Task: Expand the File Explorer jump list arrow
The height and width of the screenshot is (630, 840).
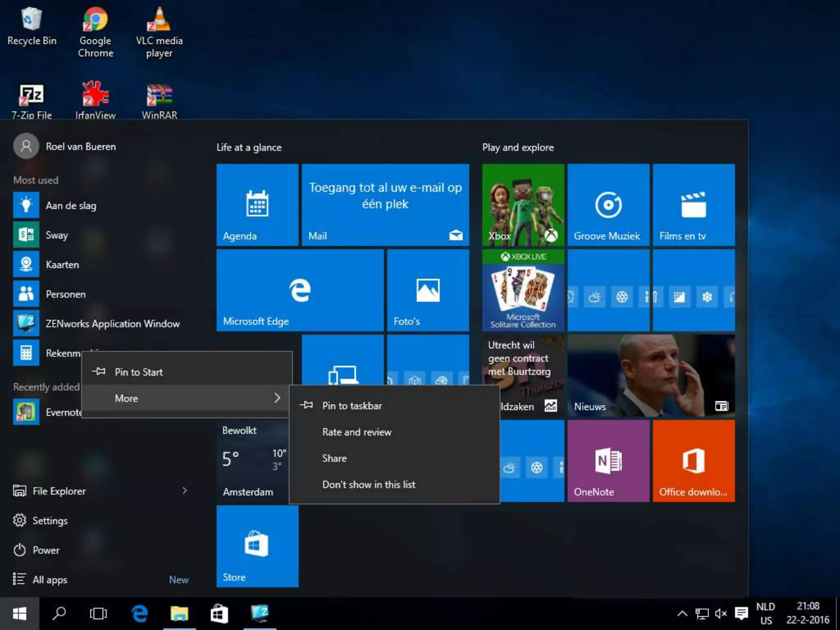Action: [184, 491]
